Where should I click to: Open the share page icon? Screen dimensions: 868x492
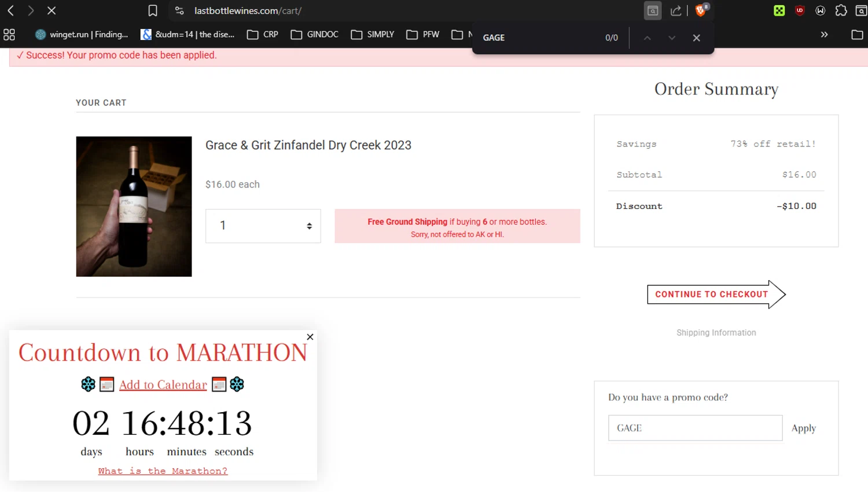(676, 10)
